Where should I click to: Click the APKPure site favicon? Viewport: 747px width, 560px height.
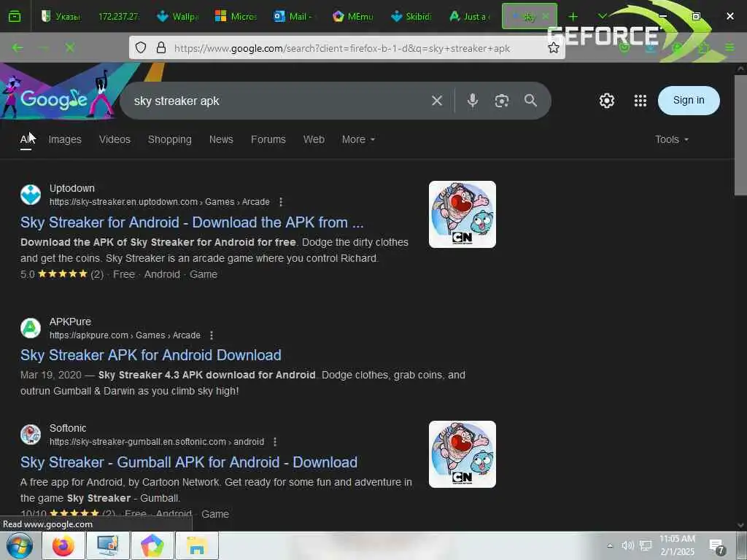(x=31, y=328)
